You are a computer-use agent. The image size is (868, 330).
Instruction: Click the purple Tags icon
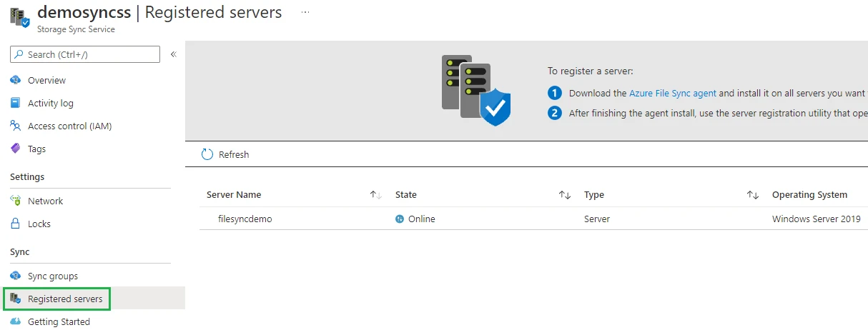pyautogui.click(x=16, y=149)
